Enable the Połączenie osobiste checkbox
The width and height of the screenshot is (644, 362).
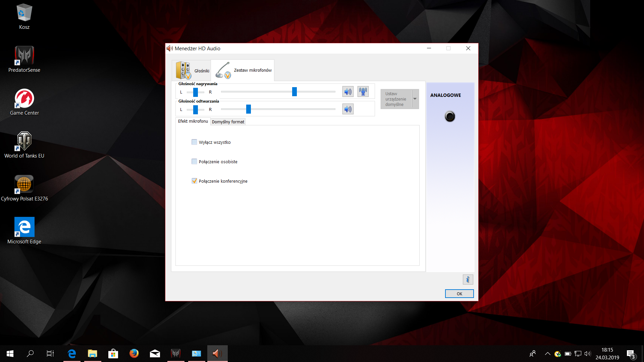(194, 162)
